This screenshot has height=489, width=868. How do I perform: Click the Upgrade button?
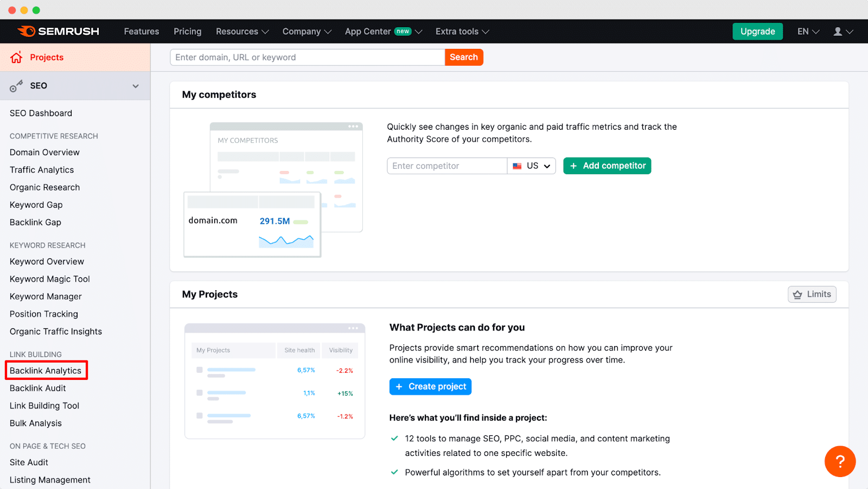[x=757, y=31]
